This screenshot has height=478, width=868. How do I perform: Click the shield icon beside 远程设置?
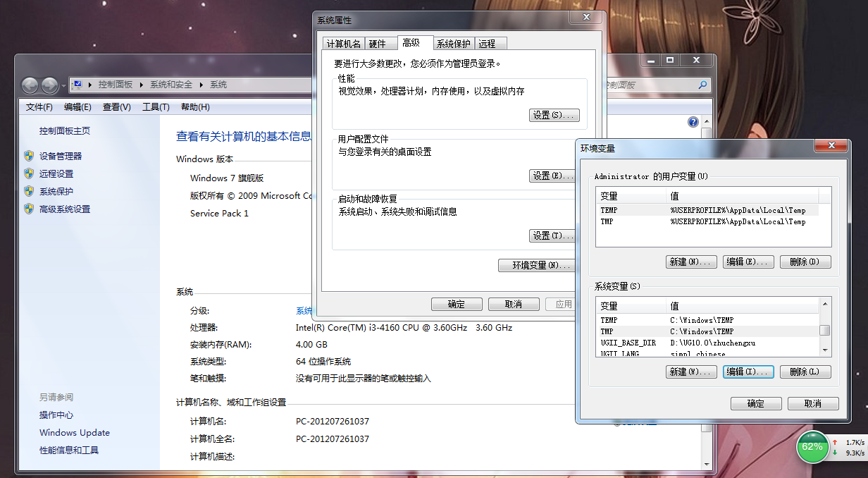tap(29, 173)
